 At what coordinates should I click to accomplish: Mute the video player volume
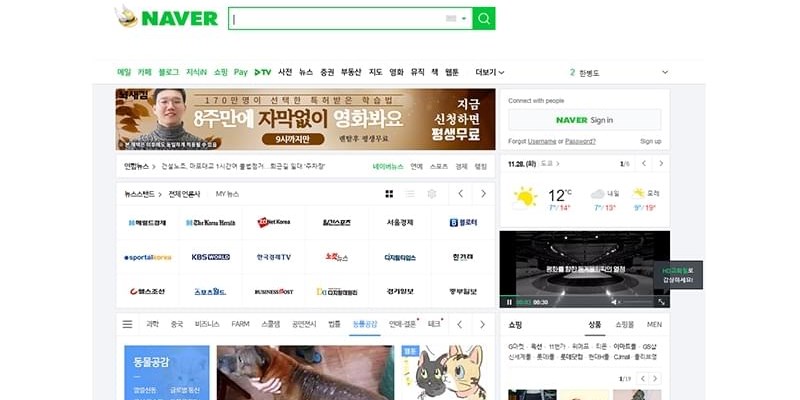click(616, 301)
